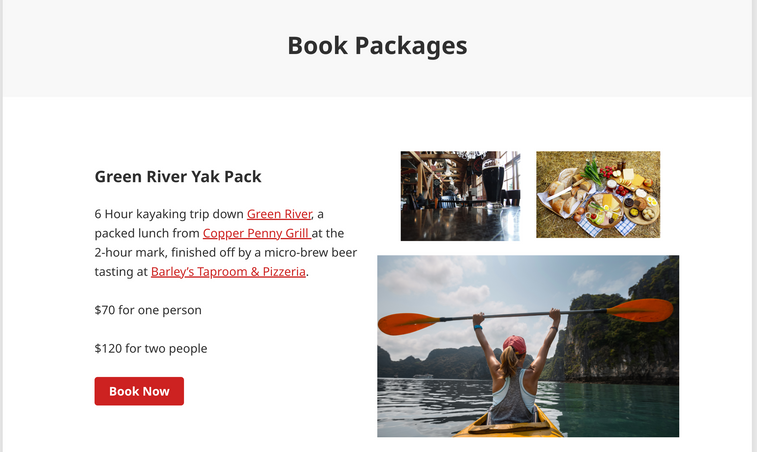Open the Green River link
The width and height of the screenshot is (757, 452).
click(280, 214)
